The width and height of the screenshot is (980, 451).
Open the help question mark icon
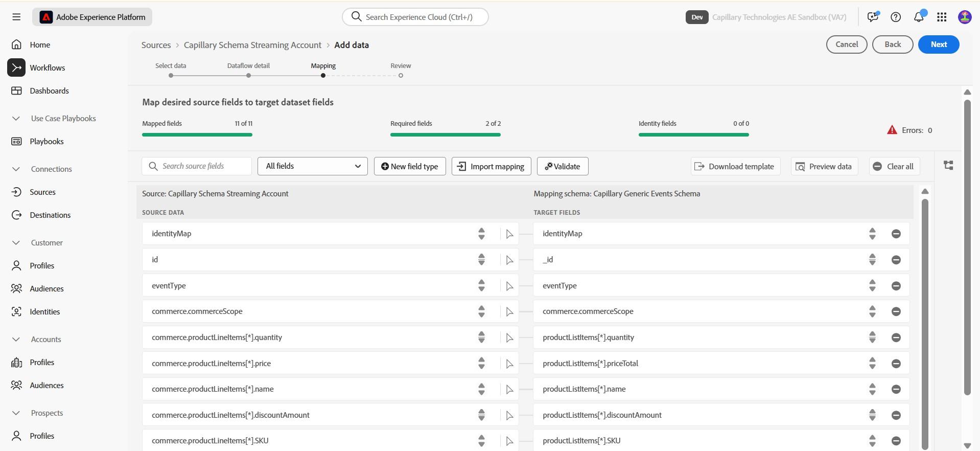pos(896,17)
